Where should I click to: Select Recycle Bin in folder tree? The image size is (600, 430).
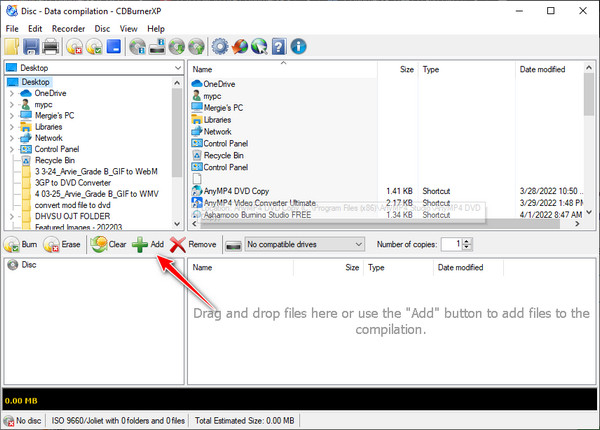tap(55, 160)
